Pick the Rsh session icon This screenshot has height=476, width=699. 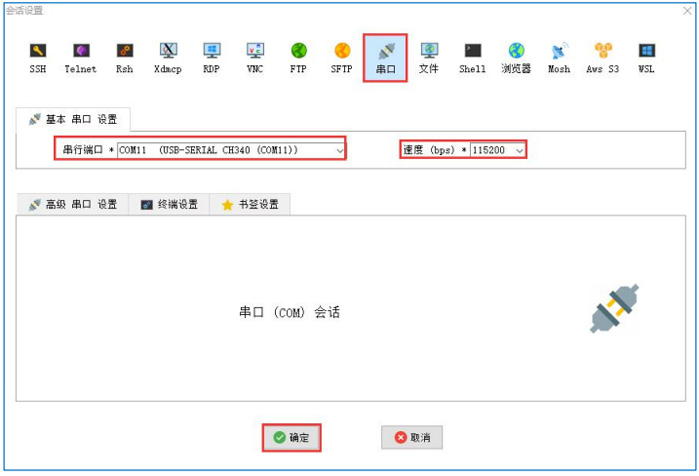point(124,58)
